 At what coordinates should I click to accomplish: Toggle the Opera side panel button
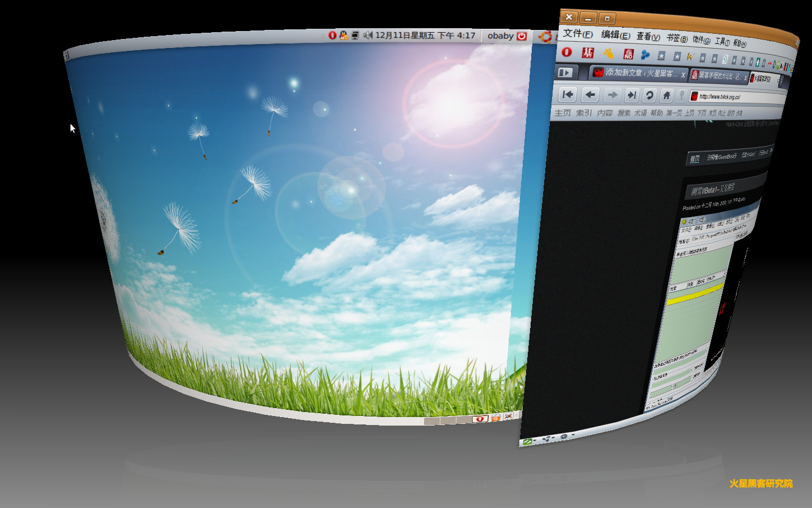(x=565, y=72)
